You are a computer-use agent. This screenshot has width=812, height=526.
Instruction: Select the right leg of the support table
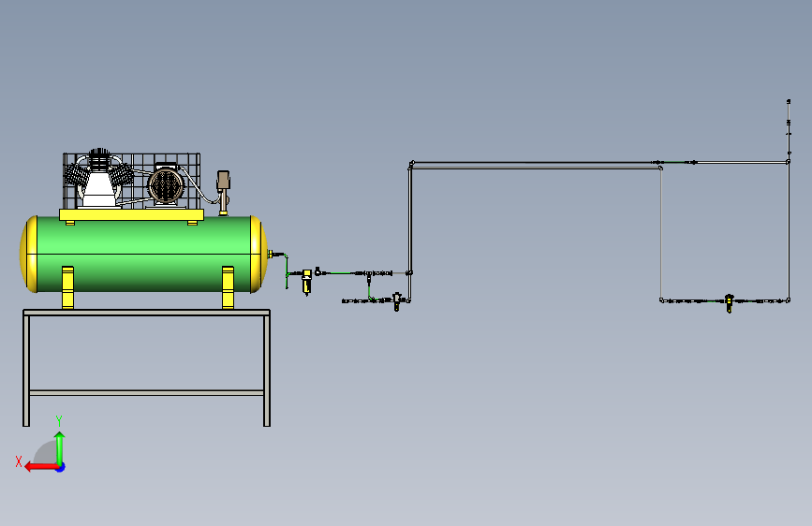coord(267,371)
